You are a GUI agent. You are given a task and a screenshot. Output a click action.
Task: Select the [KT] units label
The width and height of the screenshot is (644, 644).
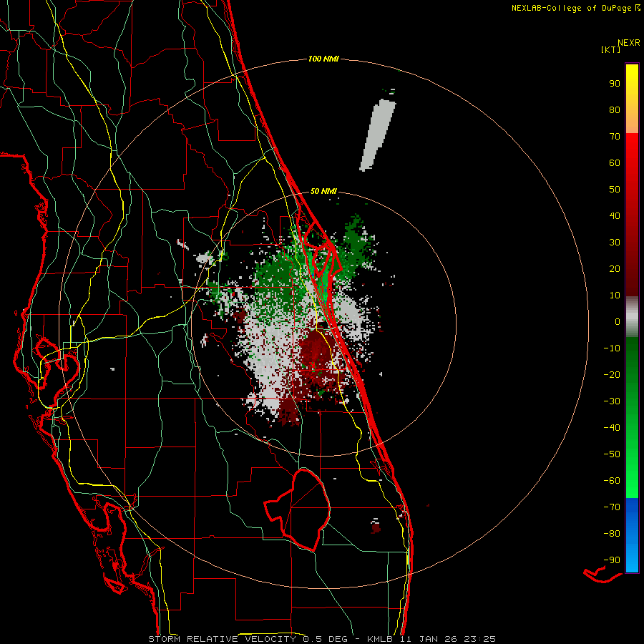coord(610,49)
